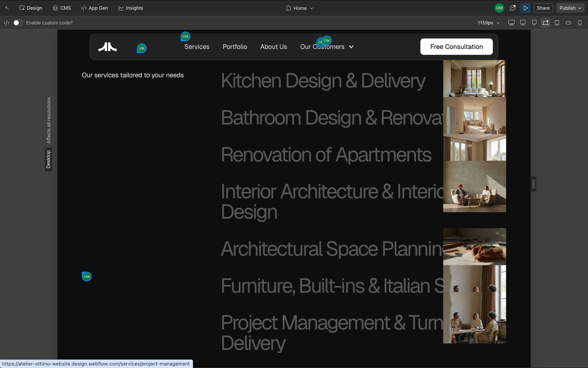Open the Insights analytics panel
This screenshot has width=588, height=368.
(x=131, y=8)
